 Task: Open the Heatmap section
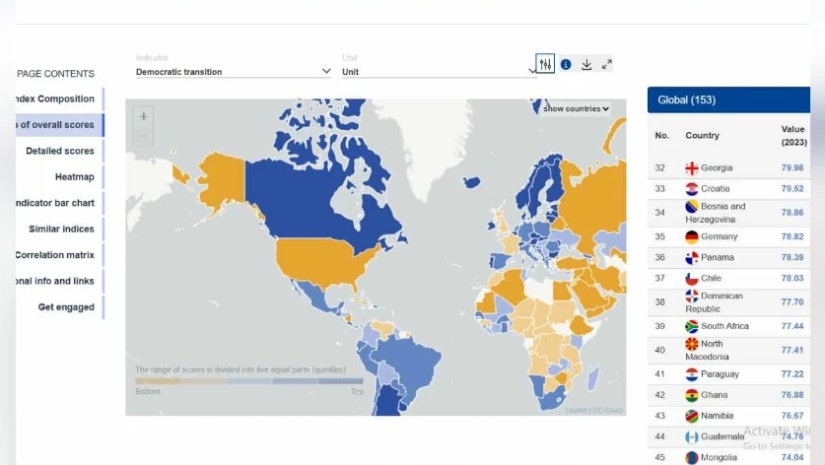click(74, 177)
